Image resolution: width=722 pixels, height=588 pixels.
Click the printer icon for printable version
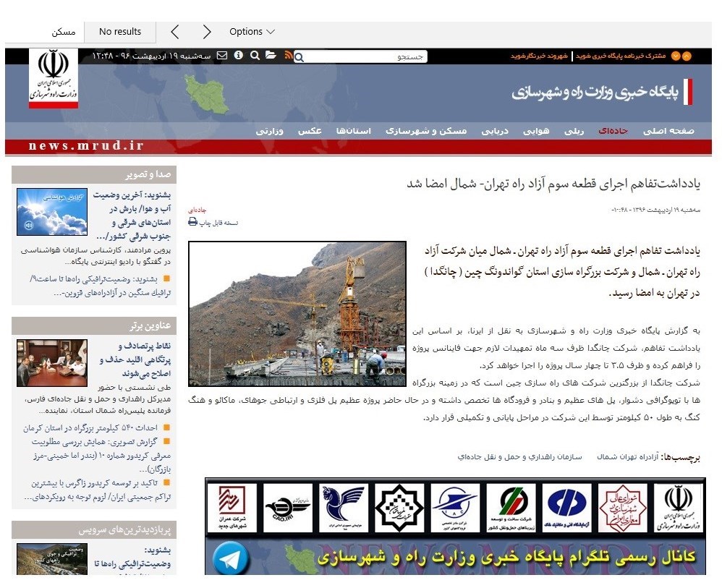pos(193,223)
